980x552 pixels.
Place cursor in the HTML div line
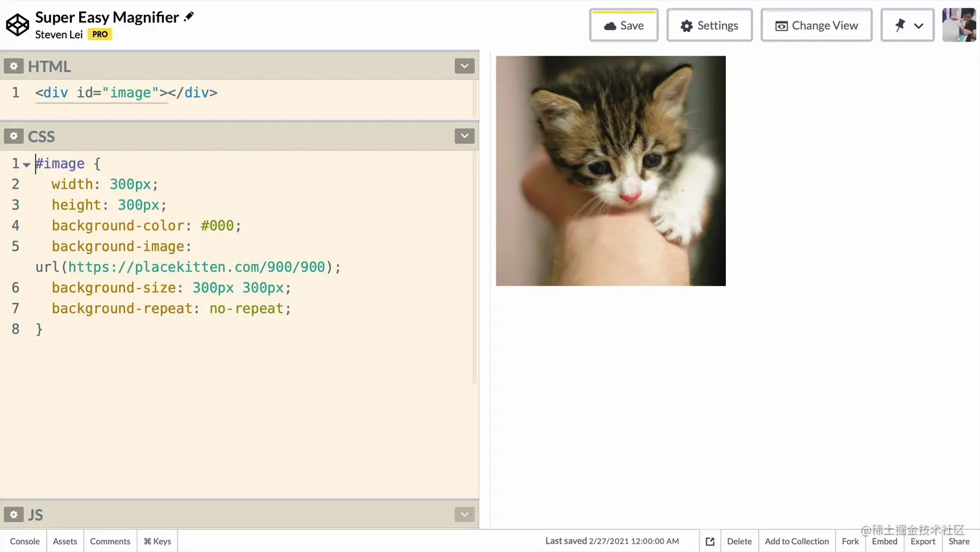point(126,93)
